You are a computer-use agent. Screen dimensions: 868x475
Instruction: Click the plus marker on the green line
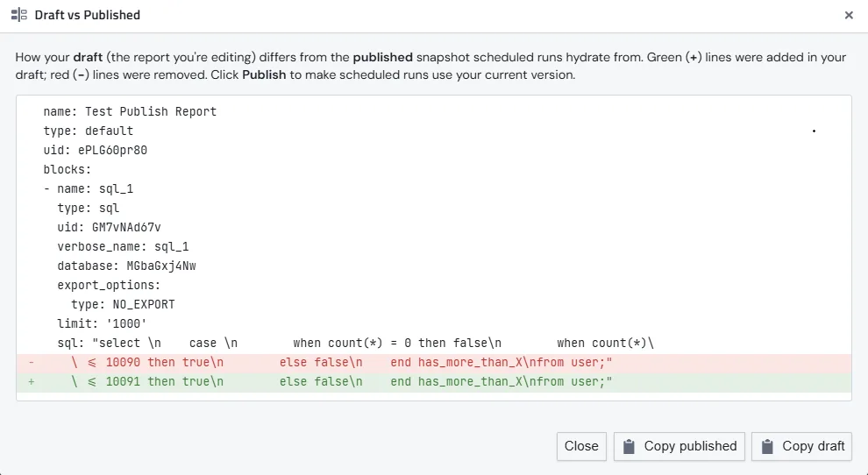click(32, 382)
